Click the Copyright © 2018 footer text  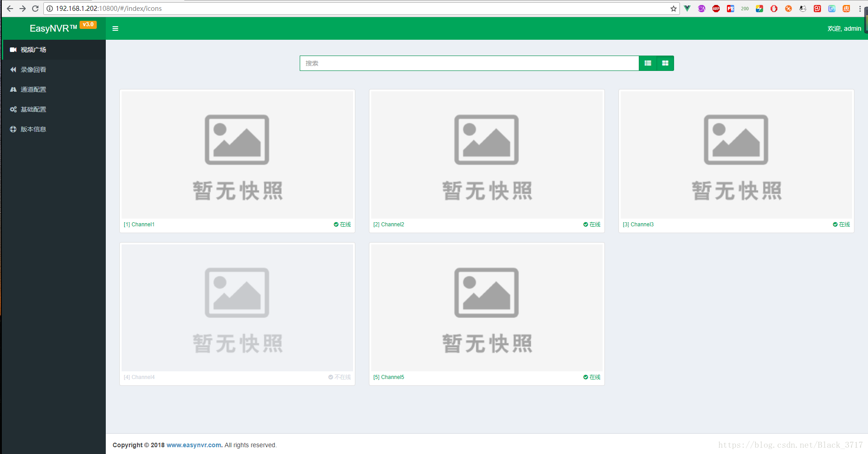click(x=138, y=445)
